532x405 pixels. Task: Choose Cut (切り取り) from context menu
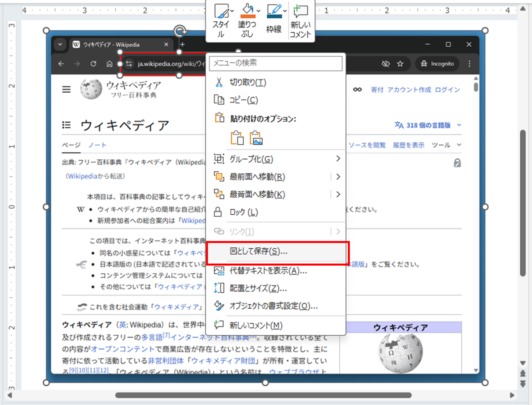click(x=276, y=82)
